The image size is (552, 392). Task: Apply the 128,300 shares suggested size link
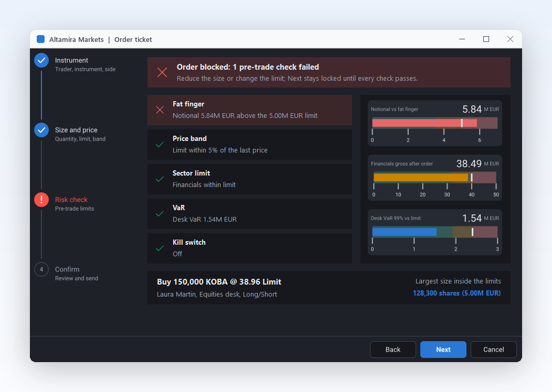click(457, 293)
